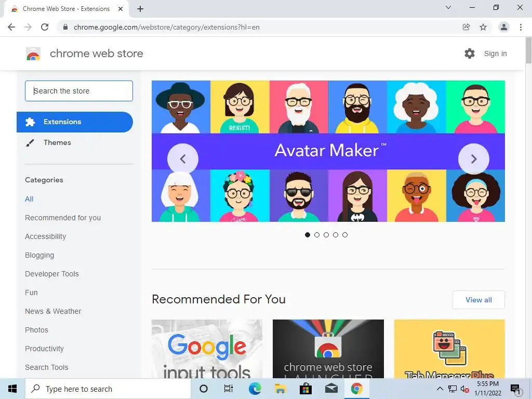Open Cortana circle on taskbar
Screen dimensions: 532x399
click(x=204, y=389)
